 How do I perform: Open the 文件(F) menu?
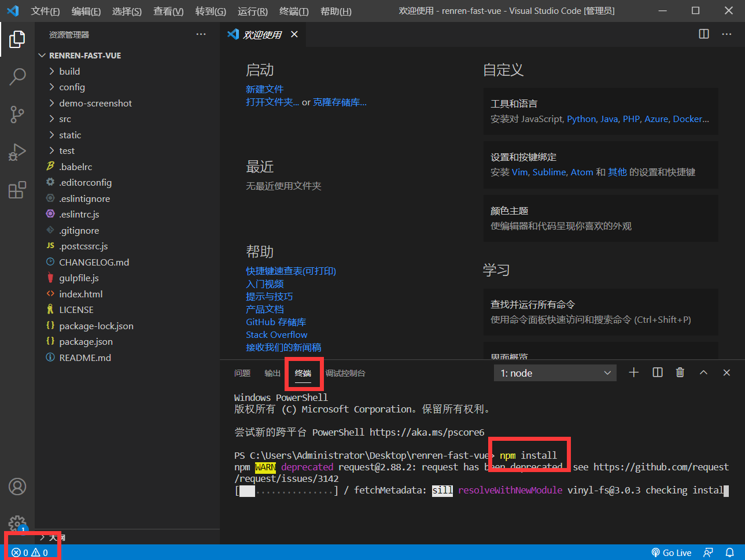point(45,11)
